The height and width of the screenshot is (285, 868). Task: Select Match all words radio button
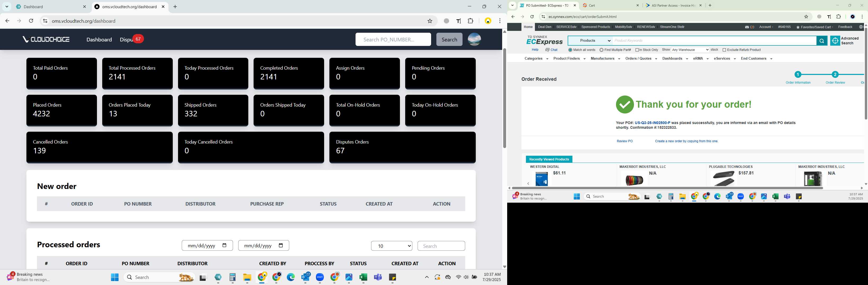pyautogui.click(x=570, y=50)
